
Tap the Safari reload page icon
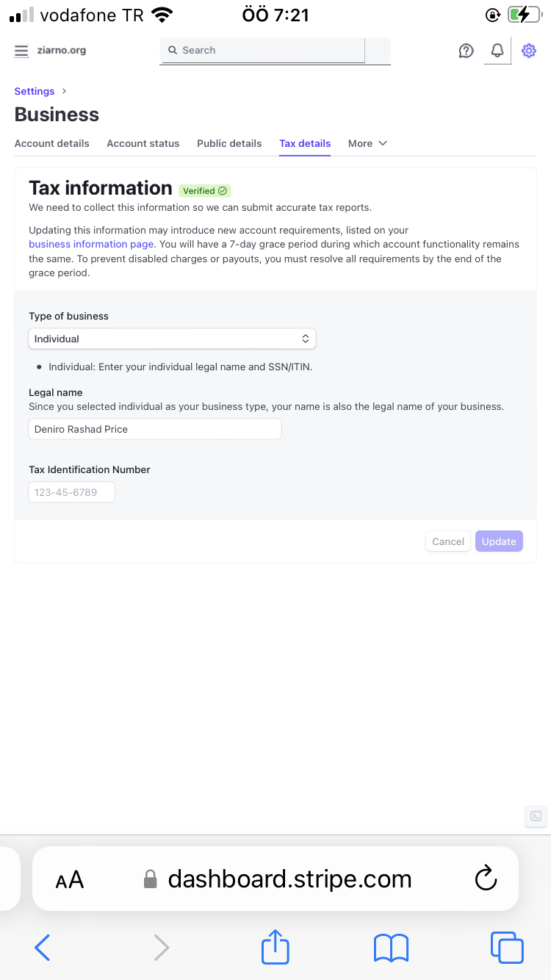(x=486, y=879)
